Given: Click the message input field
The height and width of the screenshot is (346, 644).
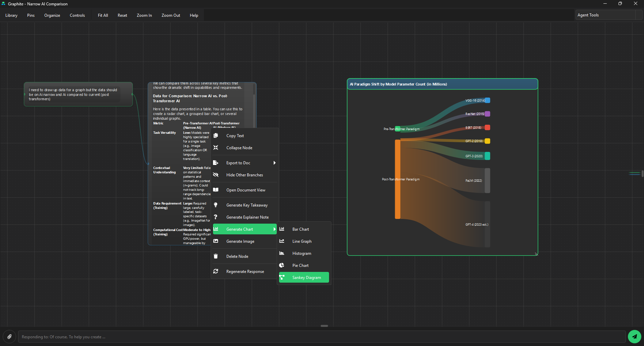Looking at the screenshot, I should click(x=322, y=337).
